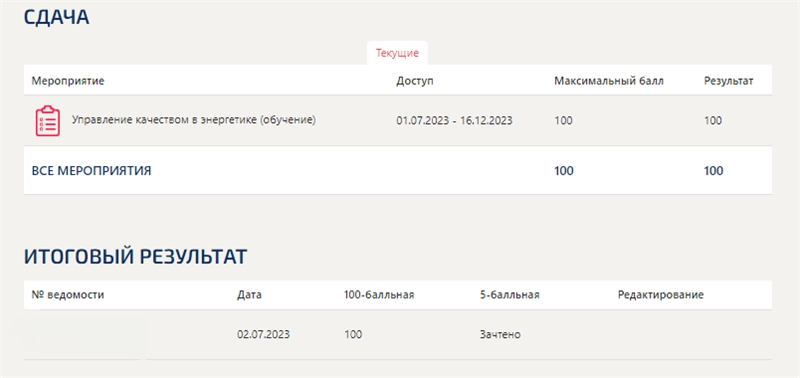Open Управление качеством в энергетике (обучение)
The image size is (800, 378).
click(x=194, y=120)
